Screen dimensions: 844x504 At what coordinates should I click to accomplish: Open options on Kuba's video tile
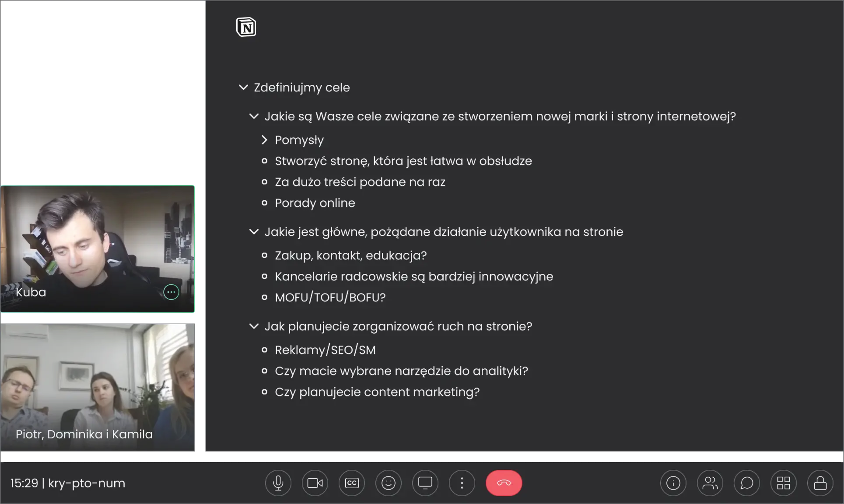coord(171,292)
